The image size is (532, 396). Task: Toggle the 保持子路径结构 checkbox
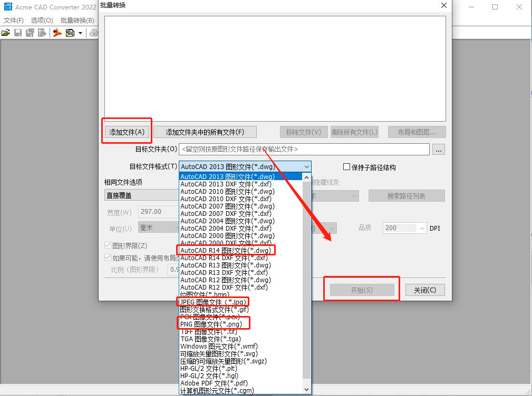346,166
